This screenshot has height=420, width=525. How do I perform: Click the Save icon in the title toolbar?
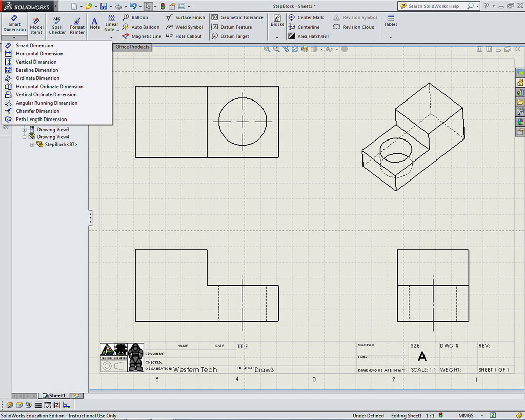[104, 6]
